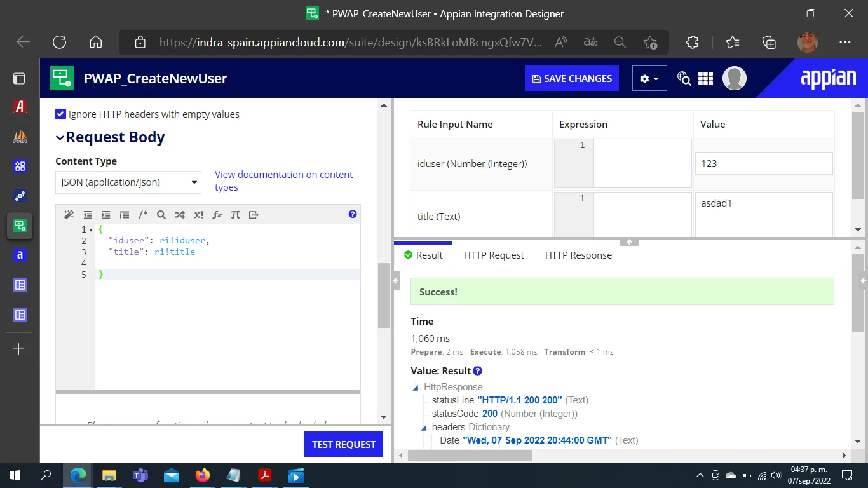Click the fx function icon in editor toolbar
Image resolution: width=868 pixels, height=488 pixels.
click(x=217, y=215)
